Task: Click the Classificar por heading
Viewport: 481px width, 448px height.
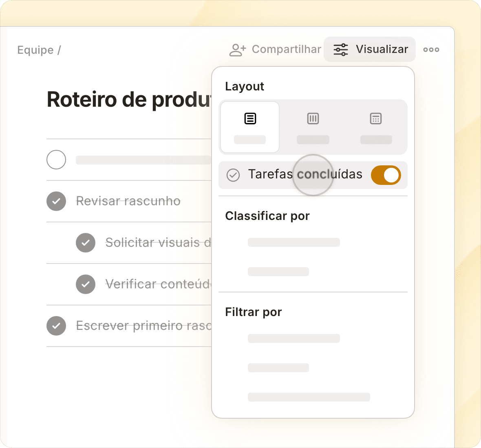Action: click(x=267, y=216)
